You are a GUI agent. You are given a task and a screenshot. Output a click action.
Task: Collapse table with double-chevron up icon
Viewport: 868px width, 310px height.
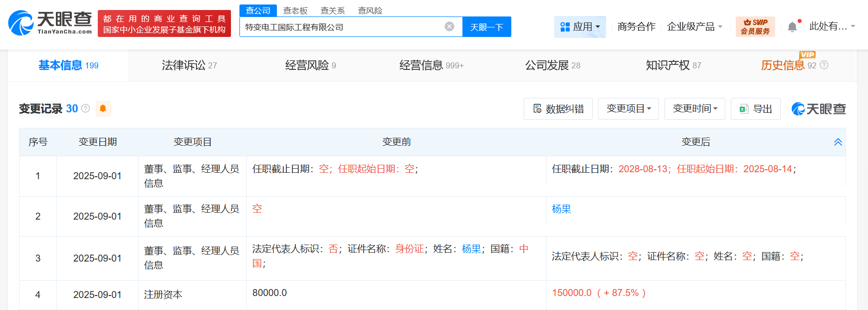click(838, 142)
